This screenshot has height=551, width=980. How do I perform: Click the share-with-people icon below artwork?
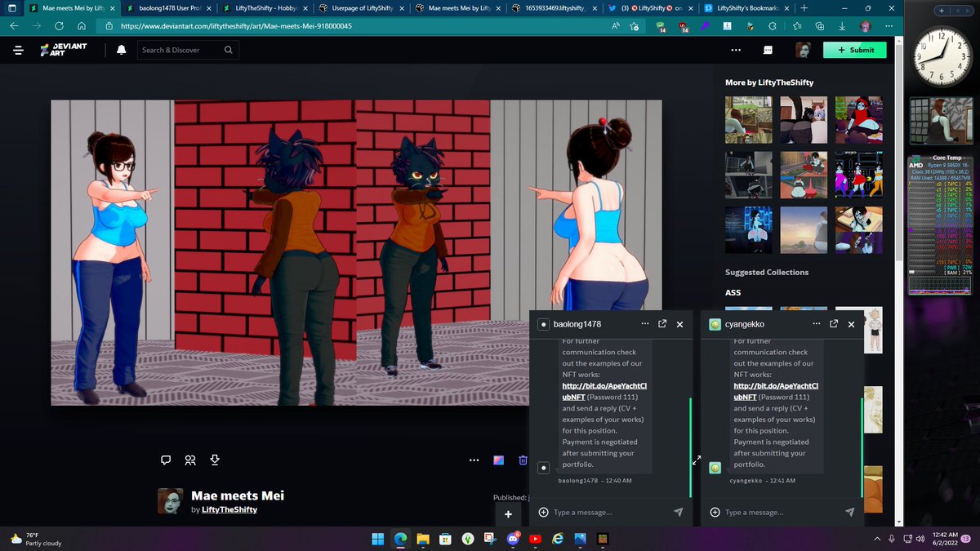(x=190, y=460)
